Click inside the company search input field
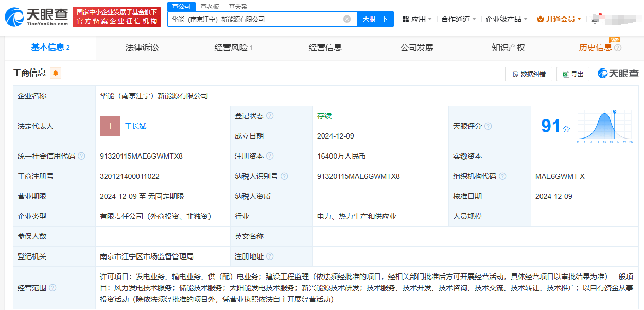The height and width of the screenshot is (310, 644). click(257, 19)
